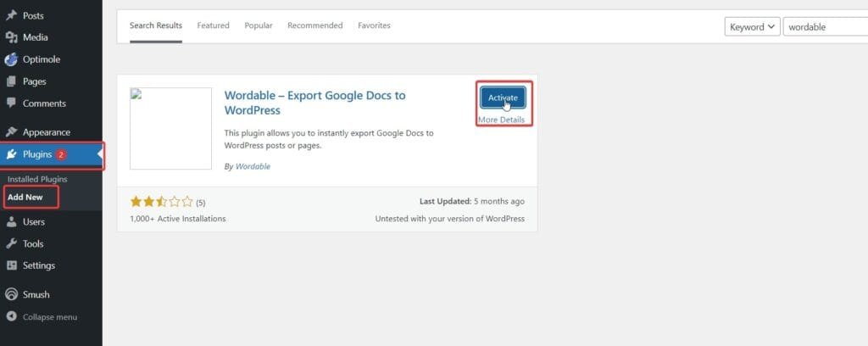This screenshot has height=346, width=868.
Task: Click the rating count (5)
Action: [200, 204]
